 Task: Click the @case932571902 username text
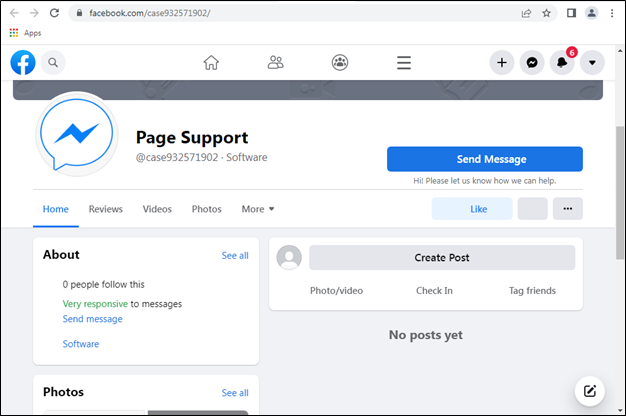tap(177, 157)
